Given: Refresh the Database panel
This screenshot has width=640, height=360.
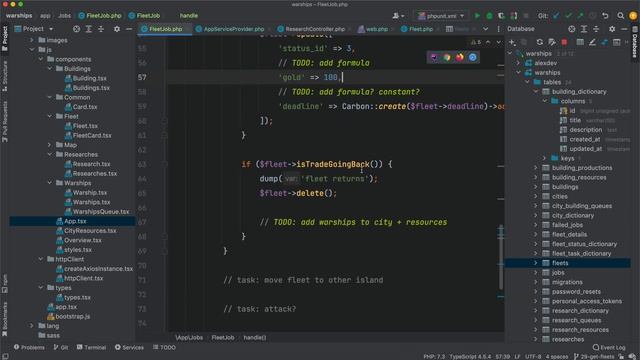Looking at the screenshot, I should pyautogui.click(x=540, y=42).
